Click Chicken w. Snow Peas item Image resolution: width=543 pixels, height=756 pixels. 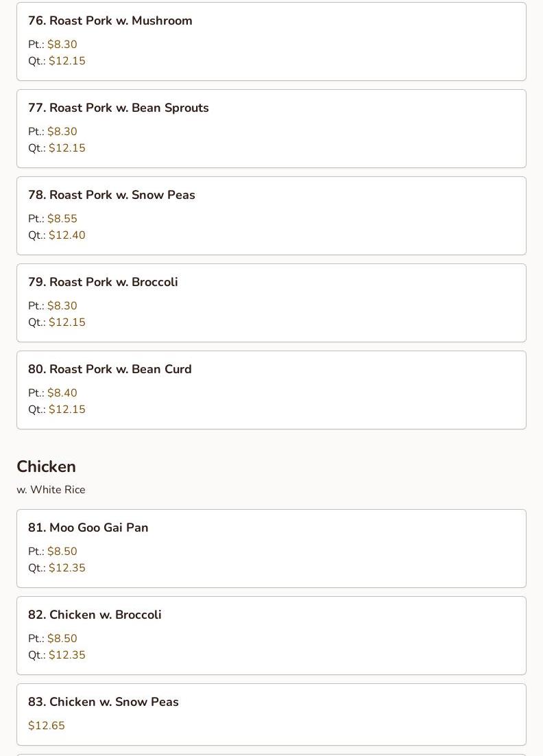coord(103,702)
